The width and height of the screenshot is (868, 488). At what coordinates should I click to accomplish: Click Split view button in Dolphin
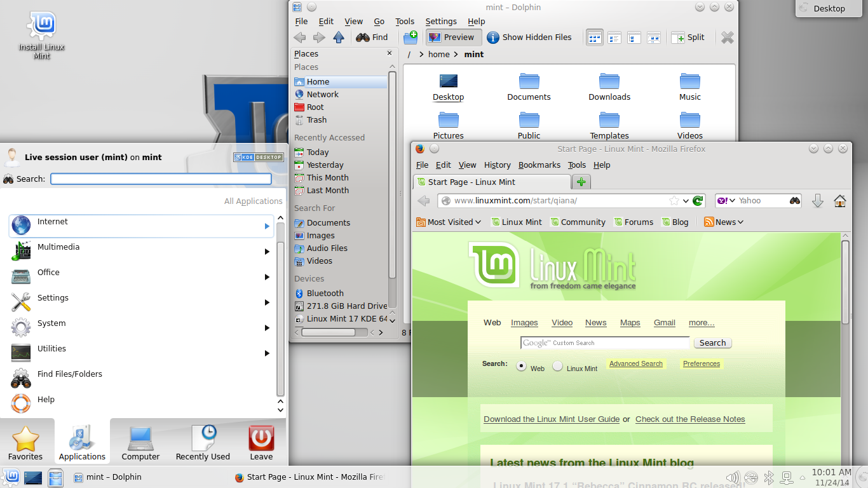tap(688, 37)
